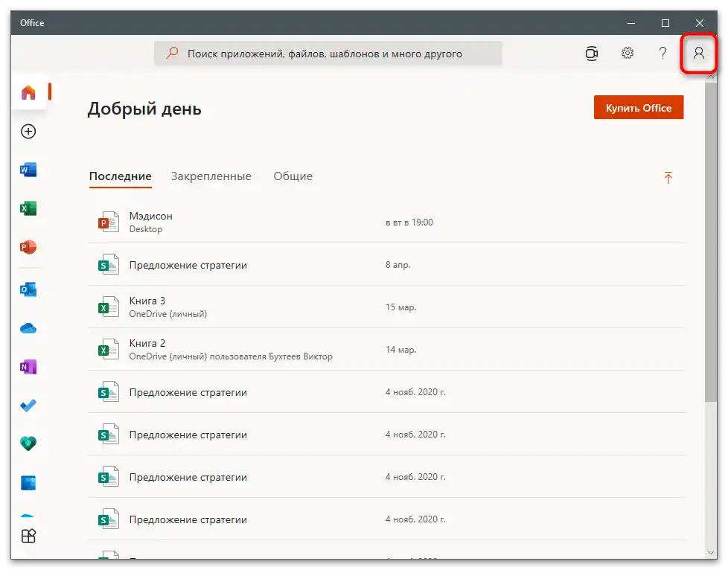This screenshot has height=570, width=728.
Task: Open the Книга 2 workbook
Action: (386, 349)
